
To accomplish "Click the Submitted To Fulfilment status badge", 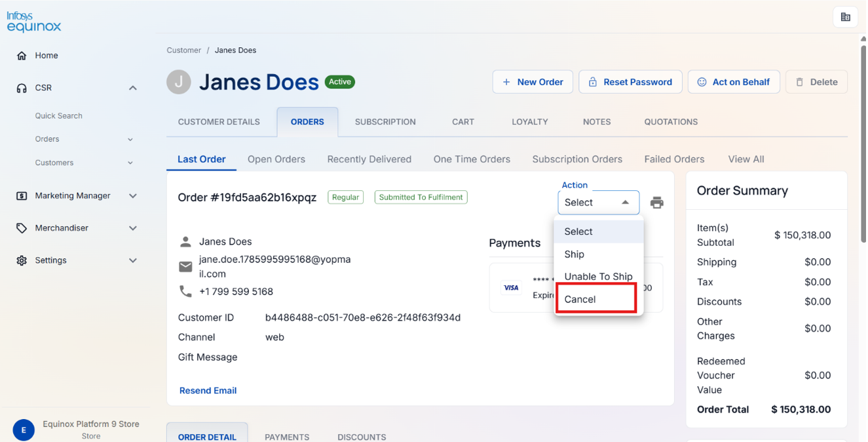I will point(421,197).
